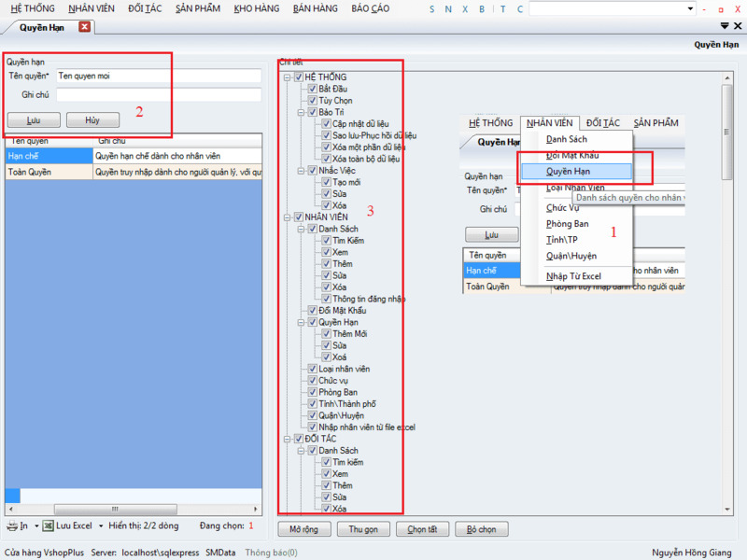
Task: Click the Thu gọn collapse-all button
Action: [x=363, y=529]
